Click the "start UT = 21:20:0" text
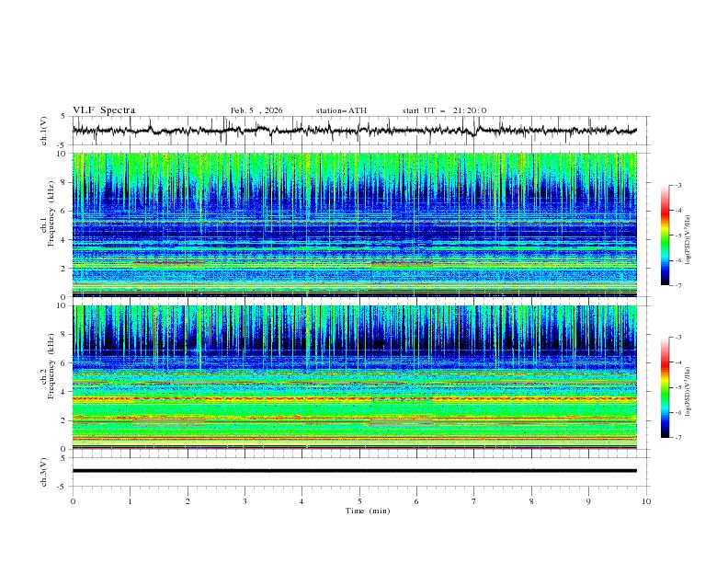Image resolution: width=728 pixels, height=563 pixels. coord(444,110)
